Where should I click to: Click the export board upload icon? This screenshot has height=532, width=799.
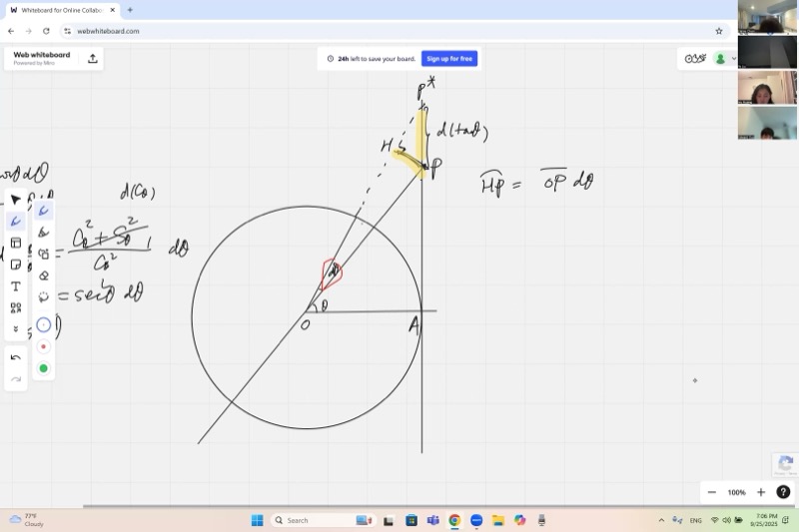93,59
